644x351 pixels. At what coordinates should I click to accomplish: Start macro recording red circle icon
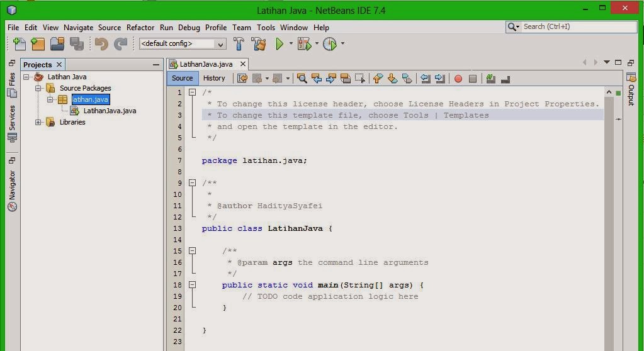[458, 79]
